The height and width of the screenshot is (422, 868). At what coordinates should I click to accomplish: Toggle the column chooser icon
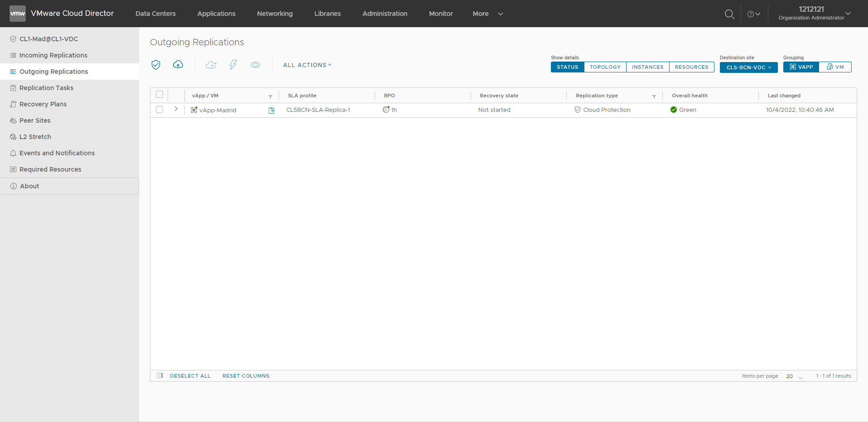pyautogui.click(x=160, y=375)
